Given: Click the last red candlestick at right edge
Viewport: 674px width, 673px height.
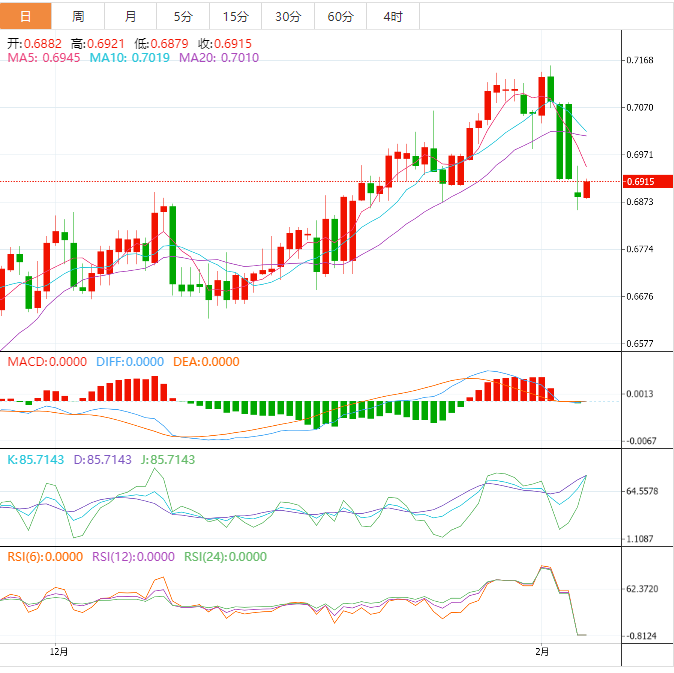Looking at the screenshot, I should (586, 190).
